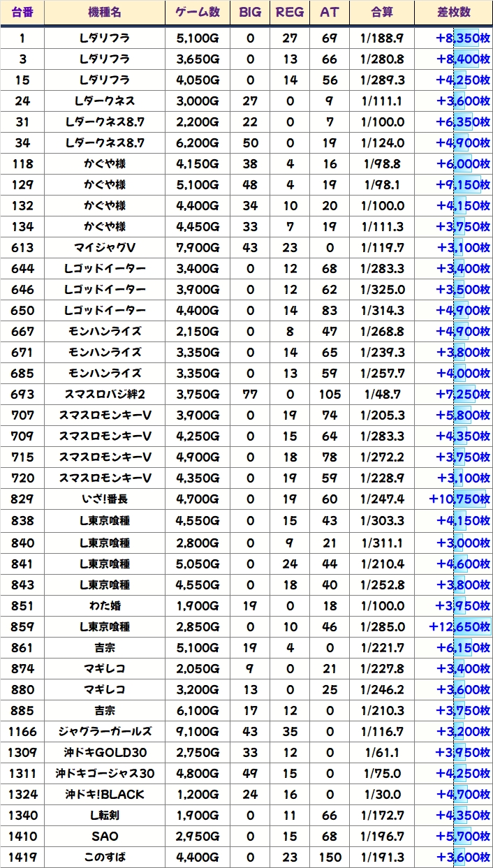The height and width of the screenshot is (868, 493).
Task: Click Lゴッドイーター in row 644
Action: (x=105, y=268)
